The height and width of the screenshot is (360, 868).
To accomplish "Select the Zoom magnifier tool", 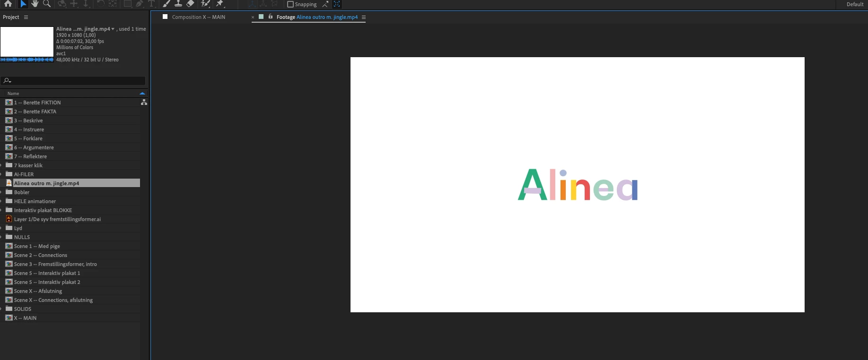I will [47, 4].
